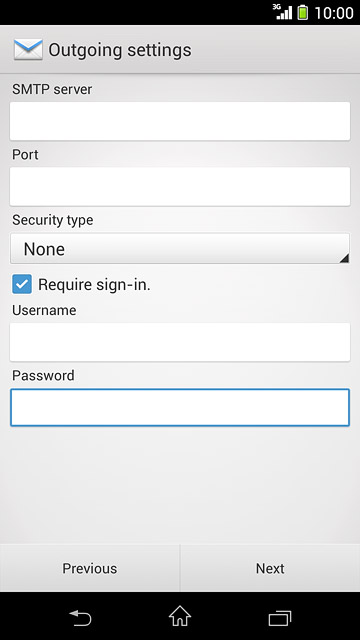Open the recent apps icon

click(x=280, y=618)
